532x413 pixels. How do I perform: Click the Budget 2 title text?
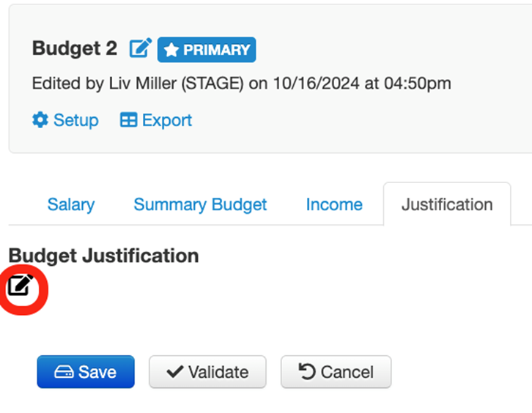pos(74,48)
